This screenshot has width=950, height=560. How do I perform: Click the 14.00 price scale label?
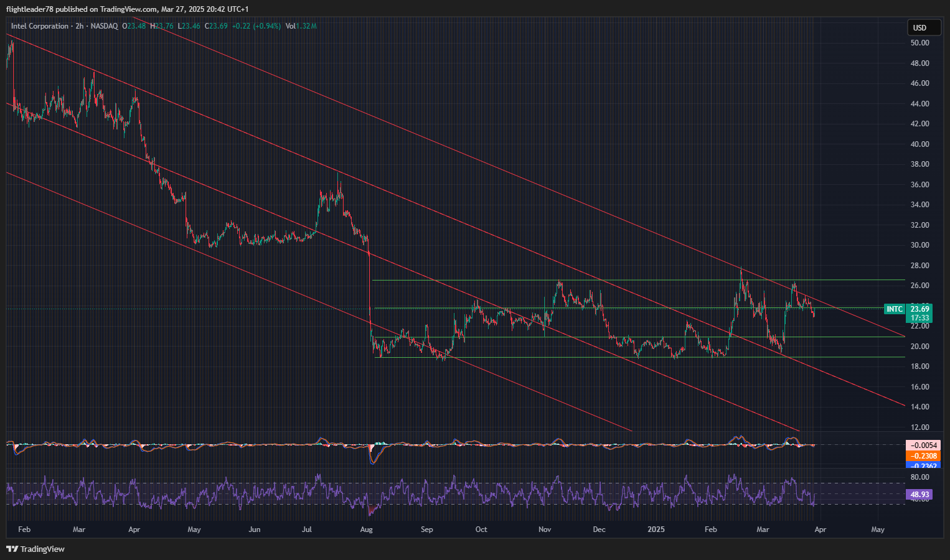pos(919,407)
